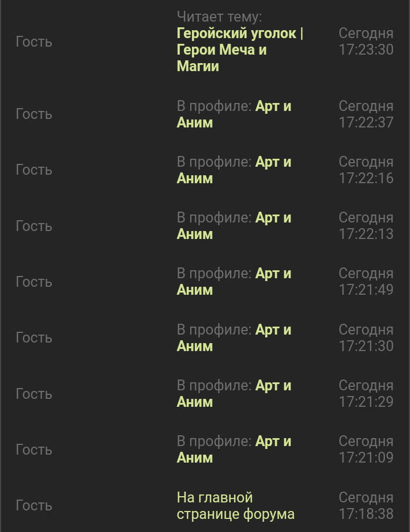Screen dimensions: 410x532
Task: Select Арт и Аним link in the 17:21:30 row
Action: coord(273,330)
